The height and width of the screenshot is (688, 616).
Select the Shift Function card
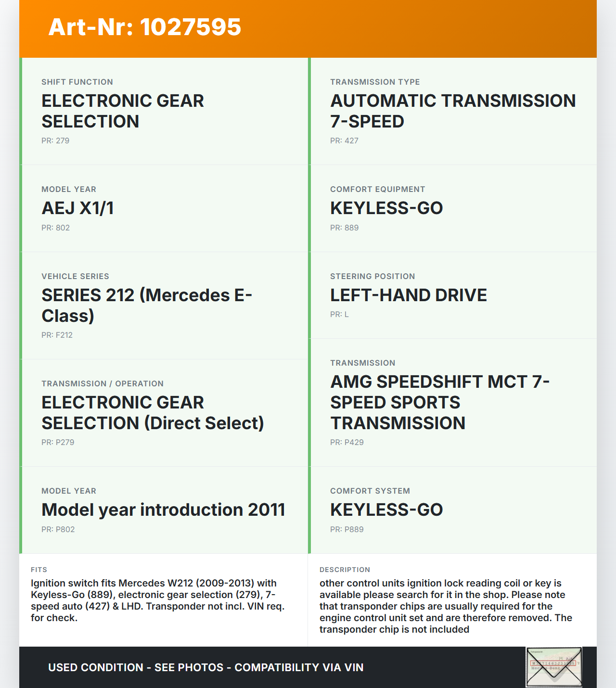[164, 111]
